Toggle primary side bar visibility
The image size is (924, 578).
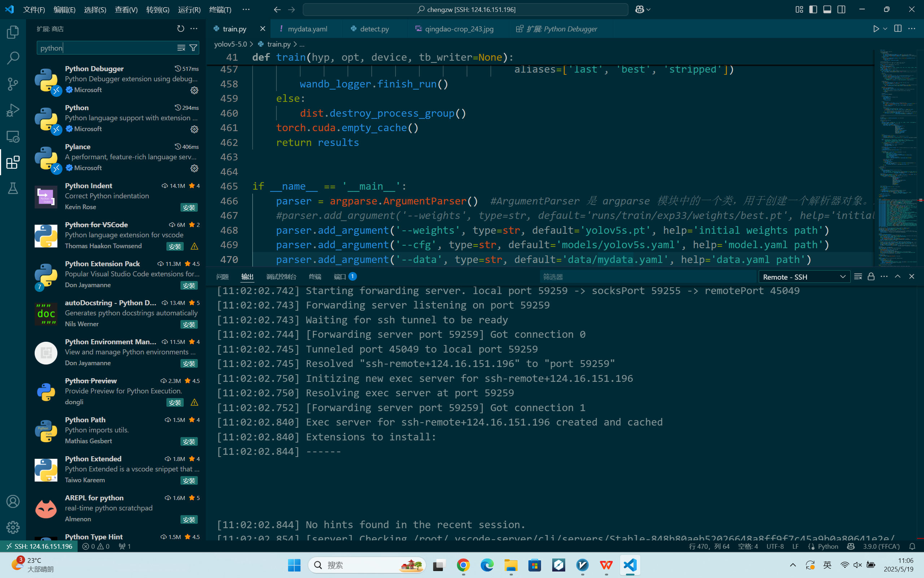(813, 9)
